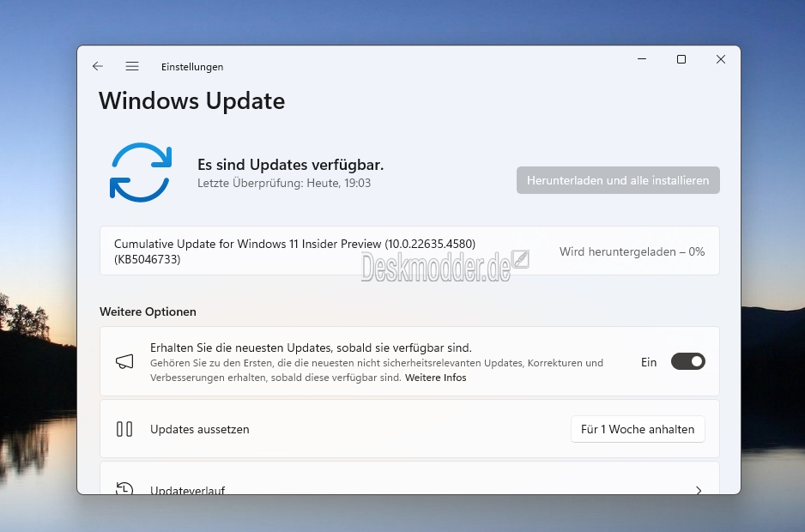Click the Windows Update page heading
The image size is (805, 532).
(192, 100)
